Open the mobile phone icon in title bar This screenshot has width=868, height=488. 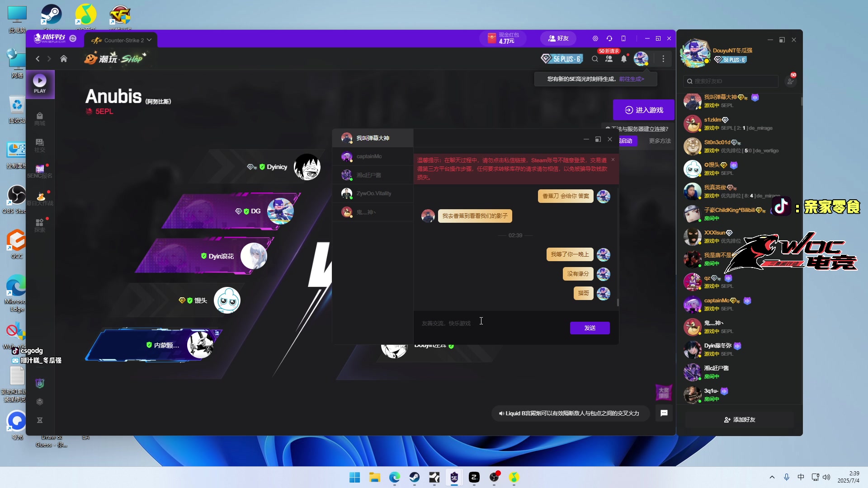623,38
